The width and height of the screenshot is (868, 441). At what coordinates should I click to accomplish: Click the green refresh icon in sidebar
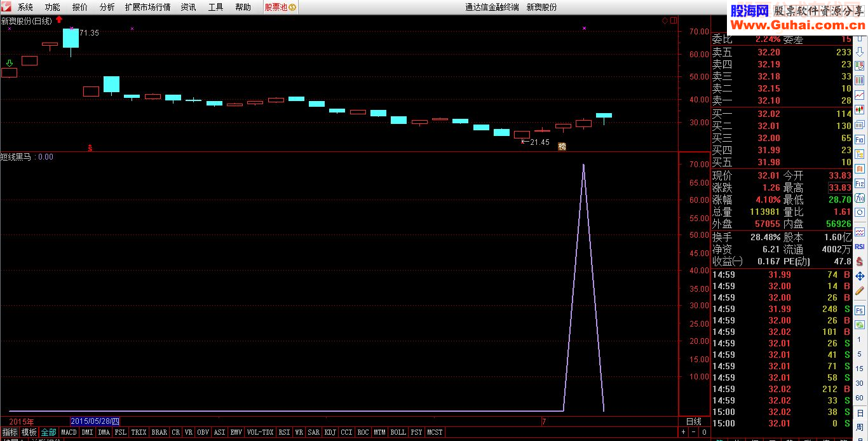(860, 324)
